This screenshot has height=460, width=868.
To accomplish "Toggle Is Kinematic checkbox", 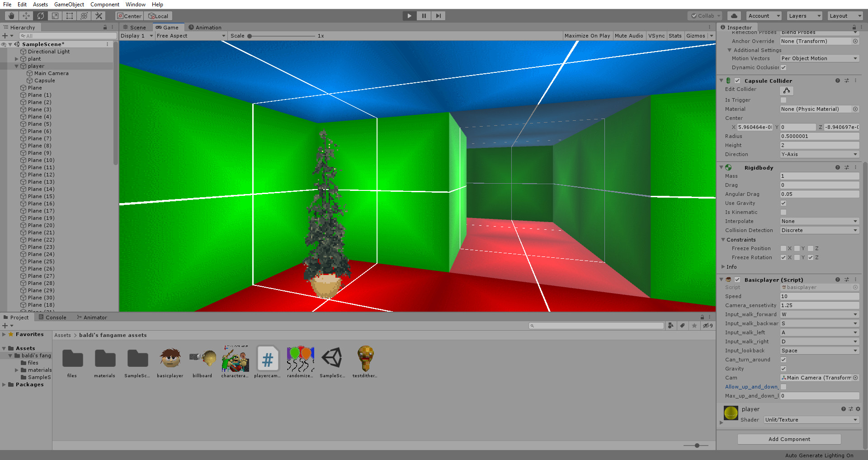I will (783, 212).
